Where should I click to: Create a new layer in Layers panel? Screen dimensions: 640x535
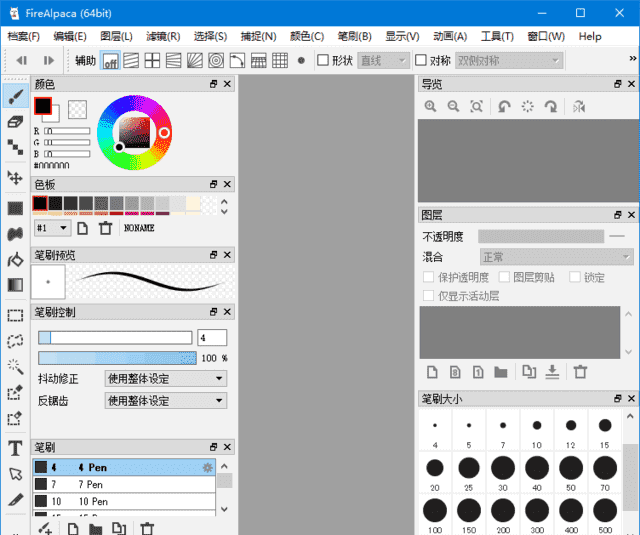point(432,372)
